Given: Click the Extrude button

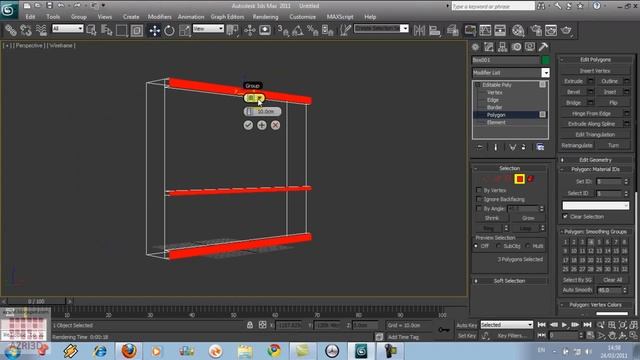Looking at the screenshot, I should coord(573,81).
